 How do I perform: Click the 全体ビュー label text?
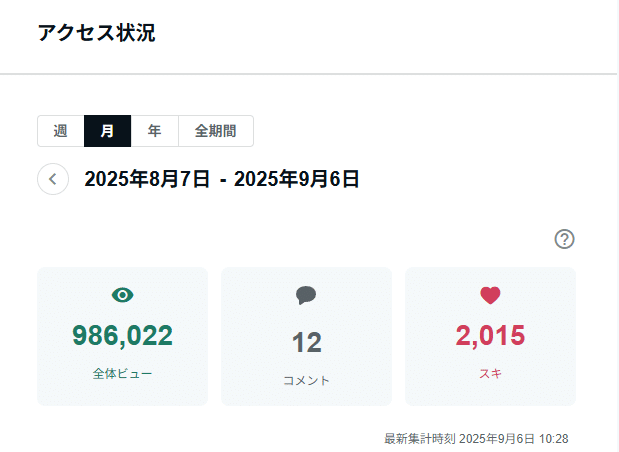122,373
